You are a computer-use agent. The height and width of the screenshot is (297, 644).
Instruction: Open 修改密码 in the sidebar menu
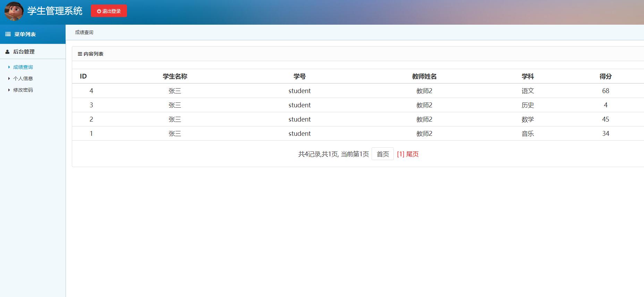pos(23,90)
